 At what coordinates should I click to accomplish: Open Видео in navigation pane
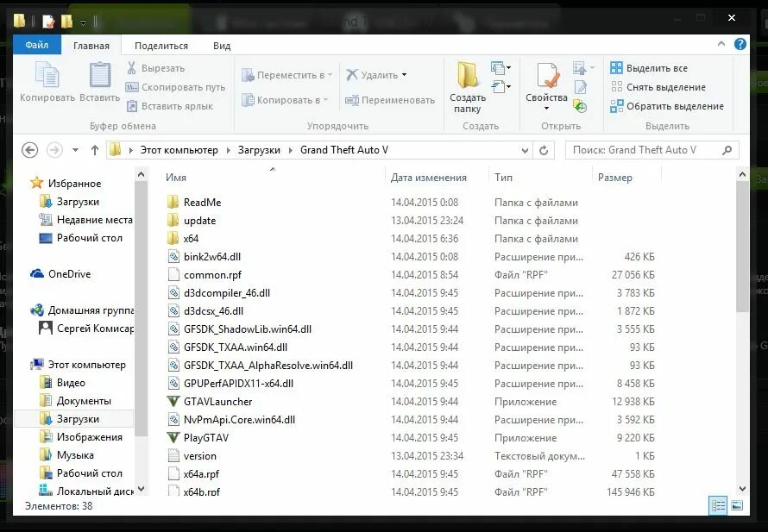[x=71, y=383]
